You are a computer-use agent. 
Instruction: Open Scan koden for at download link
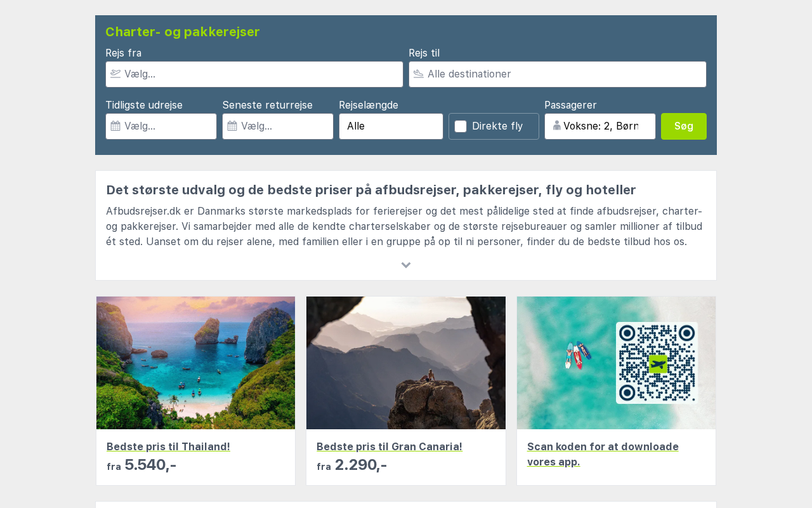603,454
